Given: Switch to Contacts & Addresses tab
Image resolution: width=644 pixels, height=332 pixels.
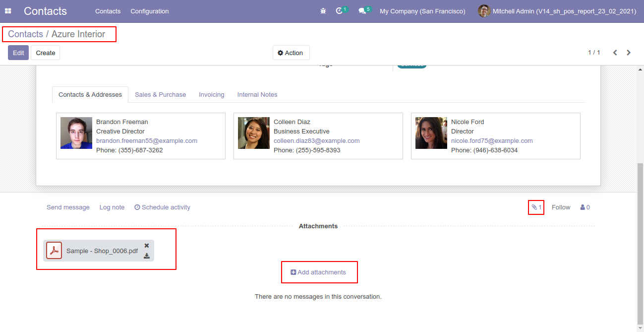Looking at the screenshot, I should [x=90, y=95].
